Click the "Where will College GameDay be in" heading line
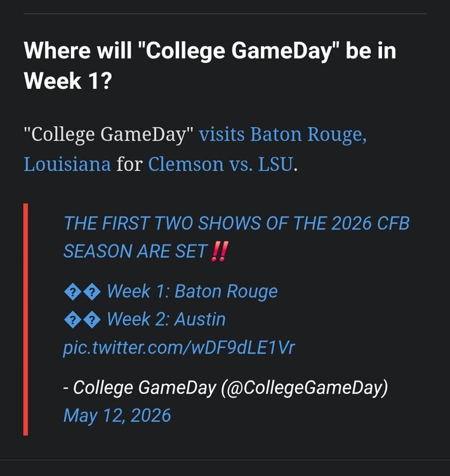 (210, 50)
